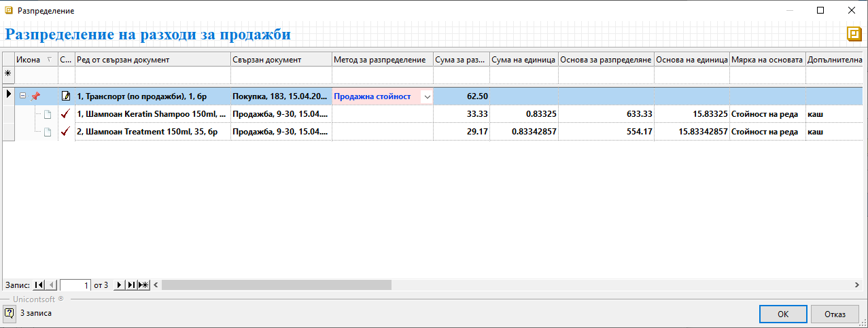This screenshot has height=328, width=868.
Task: Click the horizontal scrollbar right arrow
Action: [x=860, y=285]
